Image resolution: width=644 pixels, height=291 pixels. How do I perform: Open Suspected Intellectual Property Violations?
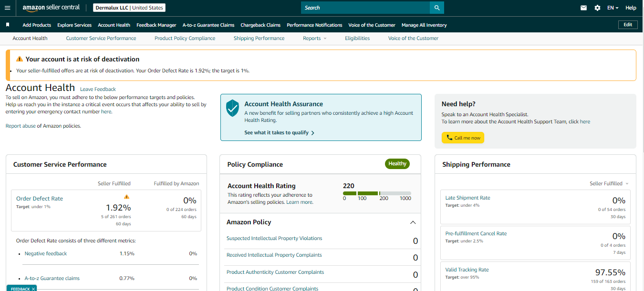coord(274,238)
